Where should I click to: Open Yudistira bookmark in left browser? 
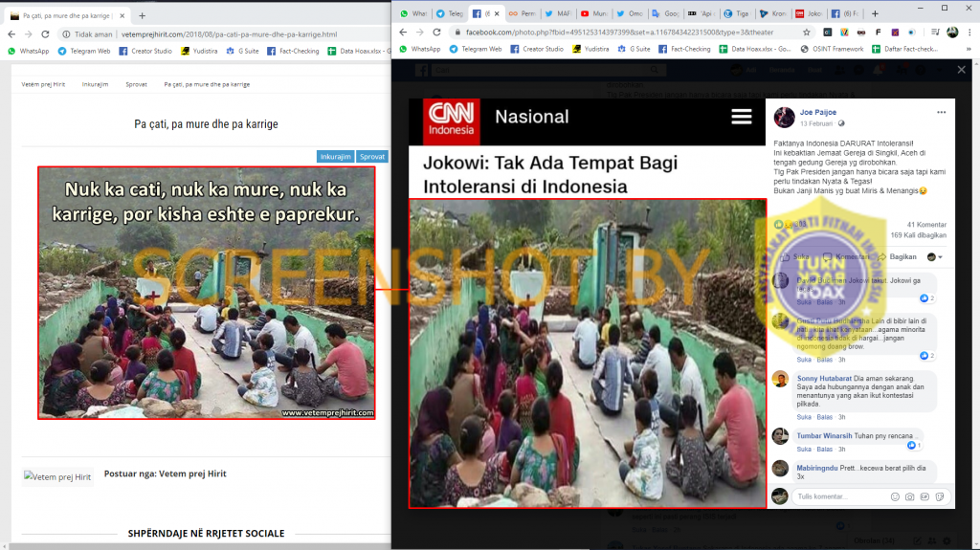[x=199, y=52]
